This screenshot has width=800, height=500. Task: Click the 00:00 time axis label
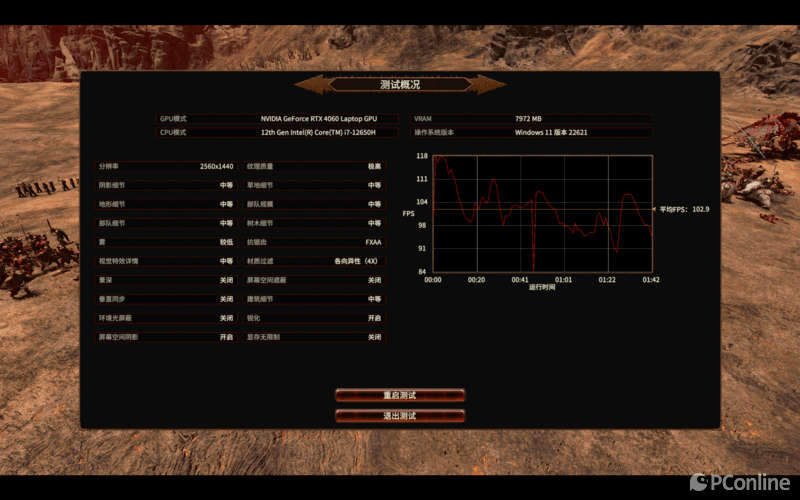click(x=433, y=280)
